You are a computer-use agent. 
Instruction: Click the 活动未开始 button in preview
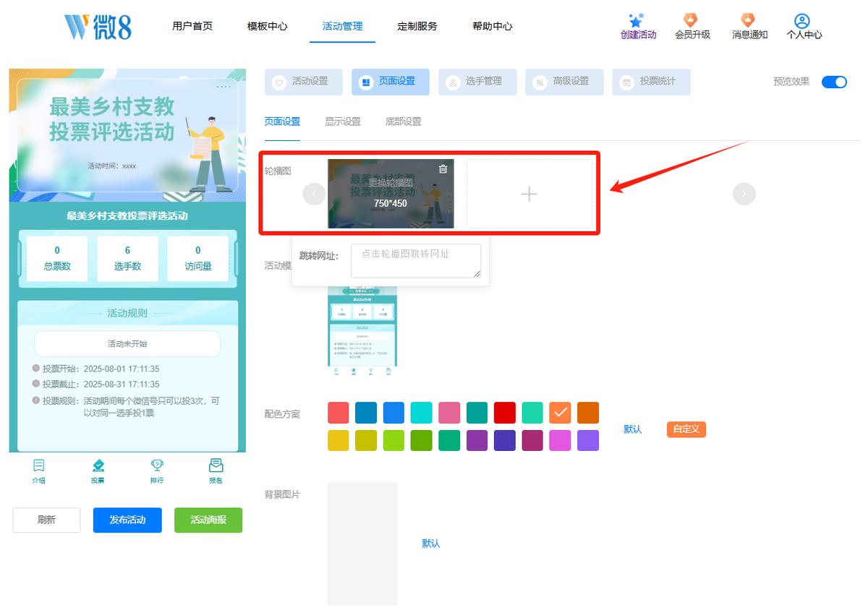click(127, 344)
